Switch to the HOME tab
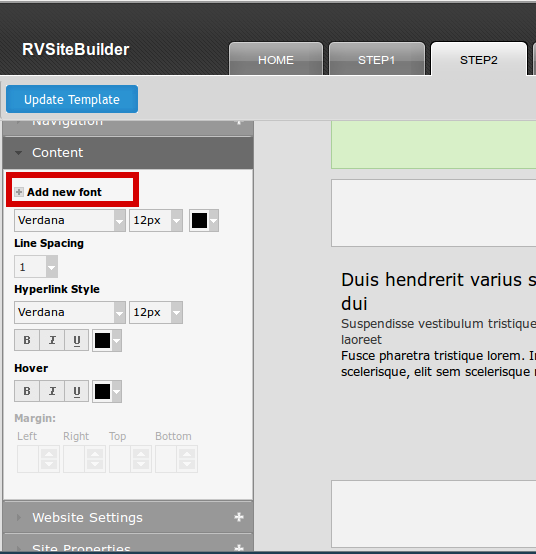Screen dimensions: 536x554 coord(276,59)
